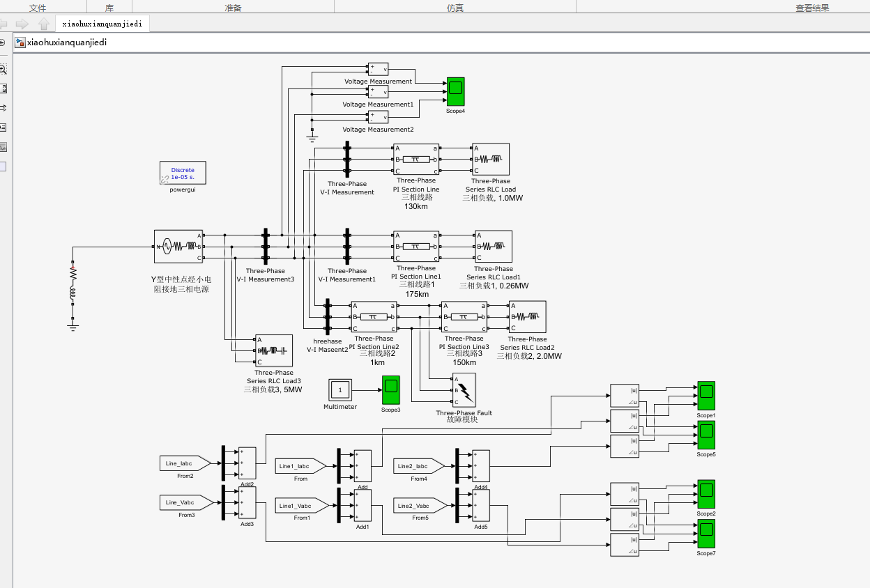The width and height of the screenshot is (870, 588).
Task: Click the 故障模块 label under Three-Phase Fault
Action: pos(464,419)
